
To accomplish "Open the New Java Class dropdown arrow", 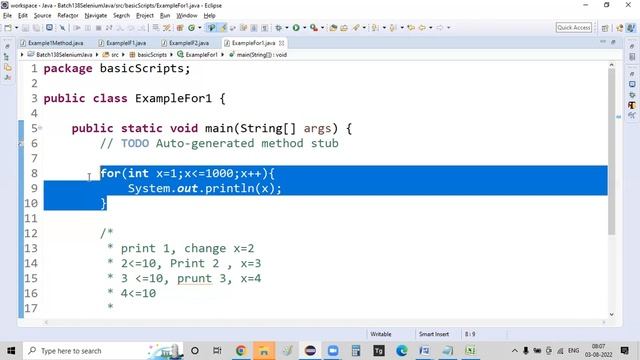I will [200, 28].
